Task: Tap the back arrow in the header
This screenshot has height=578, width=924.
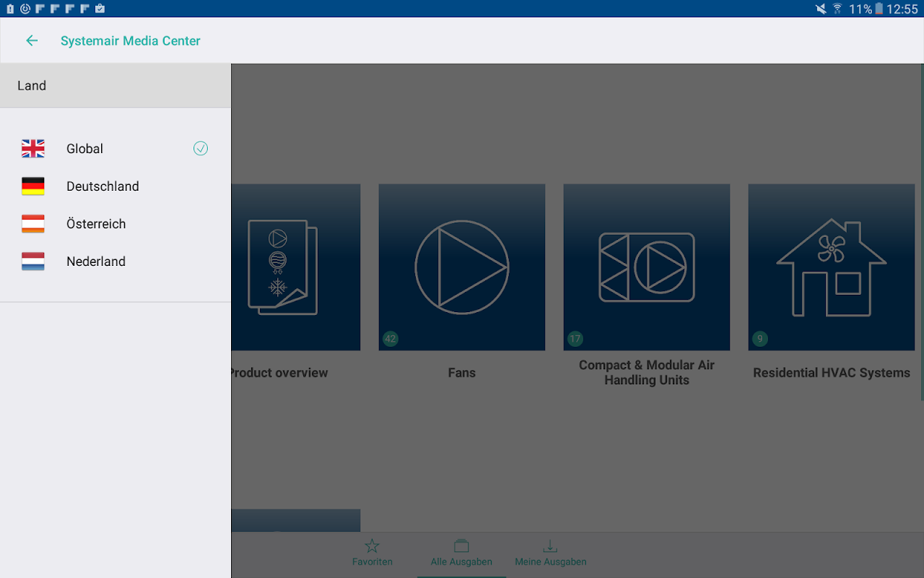Action: point(32,40)
